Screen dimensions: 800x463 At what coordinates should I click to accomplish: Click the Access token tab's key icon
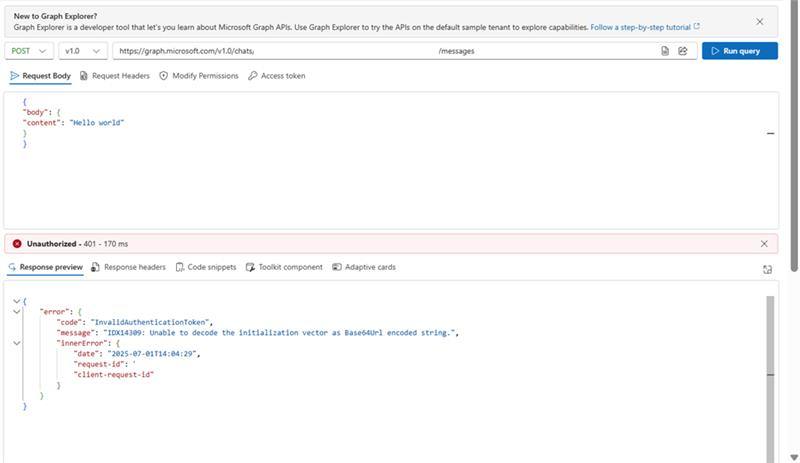coord(253,76)
